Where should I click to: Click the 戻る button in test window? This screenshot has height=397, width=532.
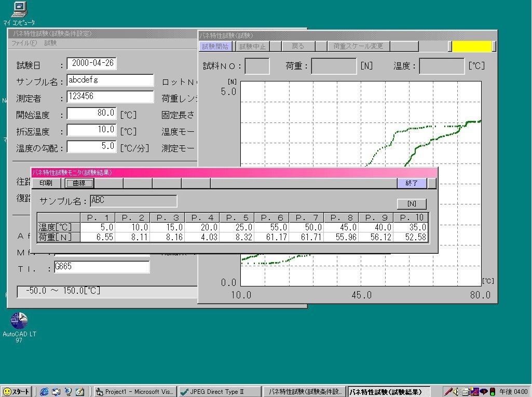[298, 46]
